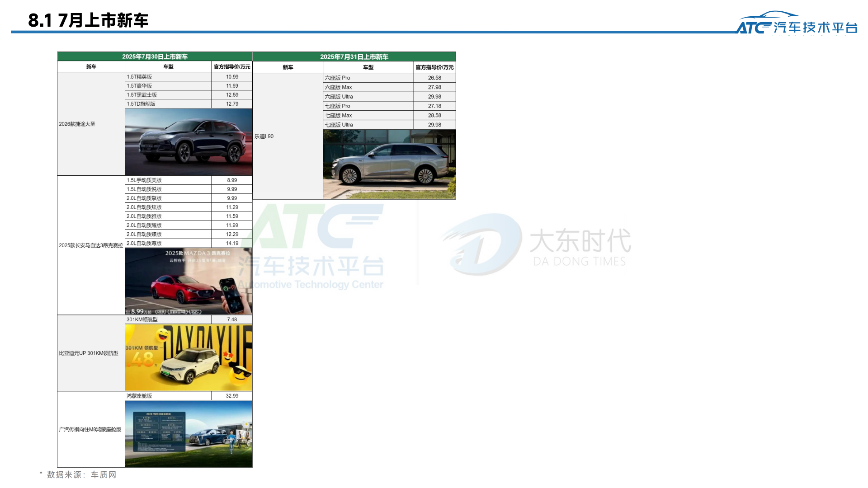This screenshot has height=488, width=868.
Task: Select the 2025款长安马自达3昂克赛拉 cell
Action: 91,245
